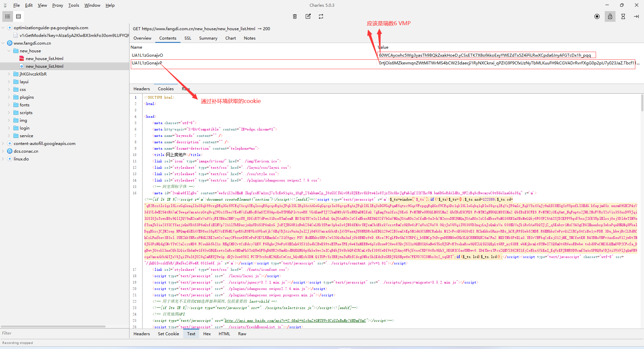Screen dimensions: 644x349
Task: Click the Value column header
Action: (510, 47)
